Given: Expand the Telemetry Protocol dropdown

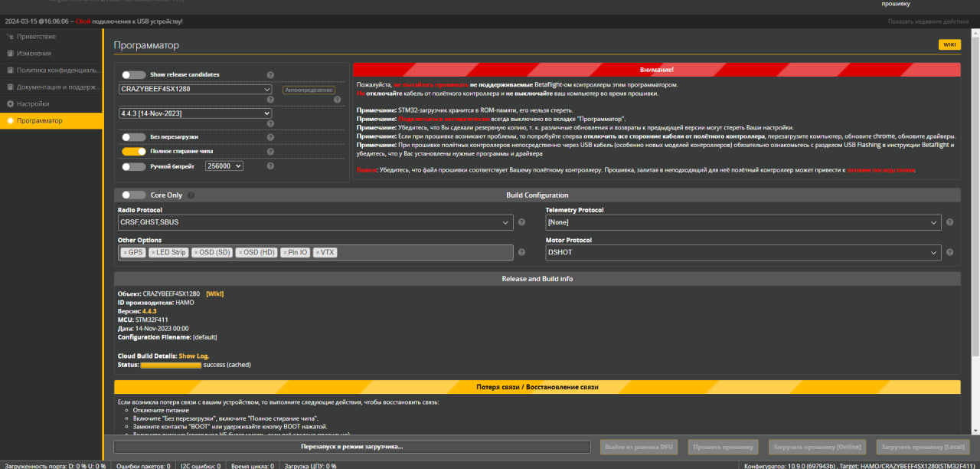Looking at the screenshot, I should click(x=743, y=222).
